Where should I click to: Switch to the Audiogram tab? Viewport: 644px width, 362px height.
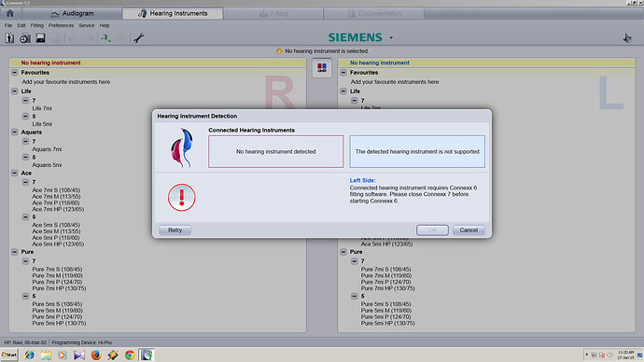coord(72,13)
